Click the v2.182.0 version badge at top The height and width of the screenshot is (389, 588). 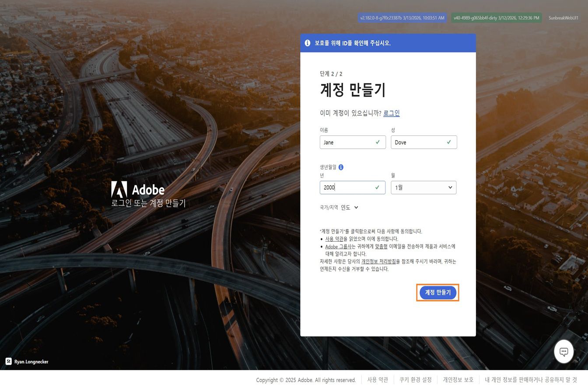401,18
